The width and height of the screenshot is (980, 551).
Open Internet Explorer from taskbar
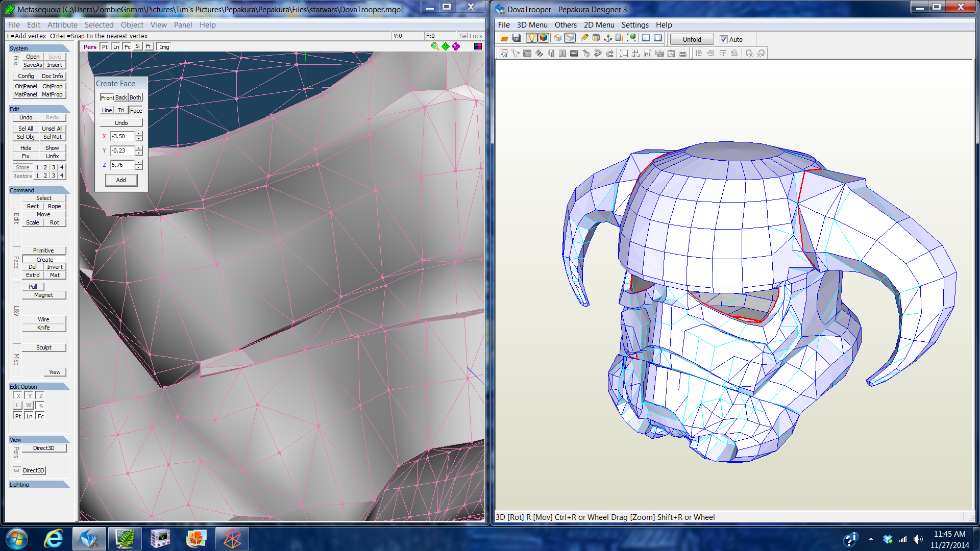[53, 539]
